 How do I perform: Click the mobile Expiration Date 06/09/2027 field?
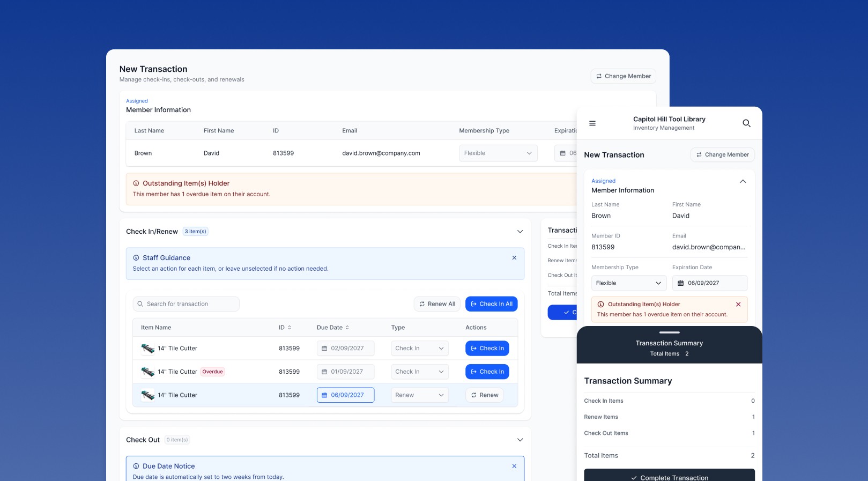point(710,283)
